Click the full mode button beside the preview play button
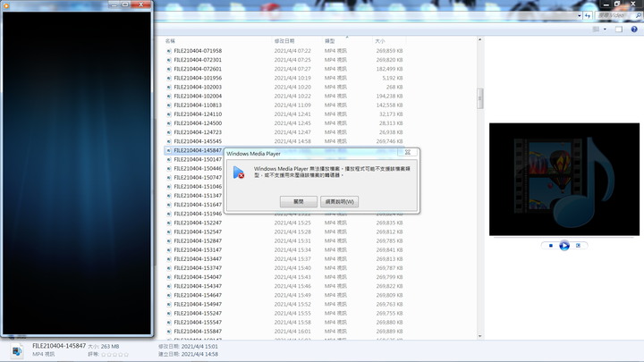Screen dimensions: 644x362 [x=578, y=246]
